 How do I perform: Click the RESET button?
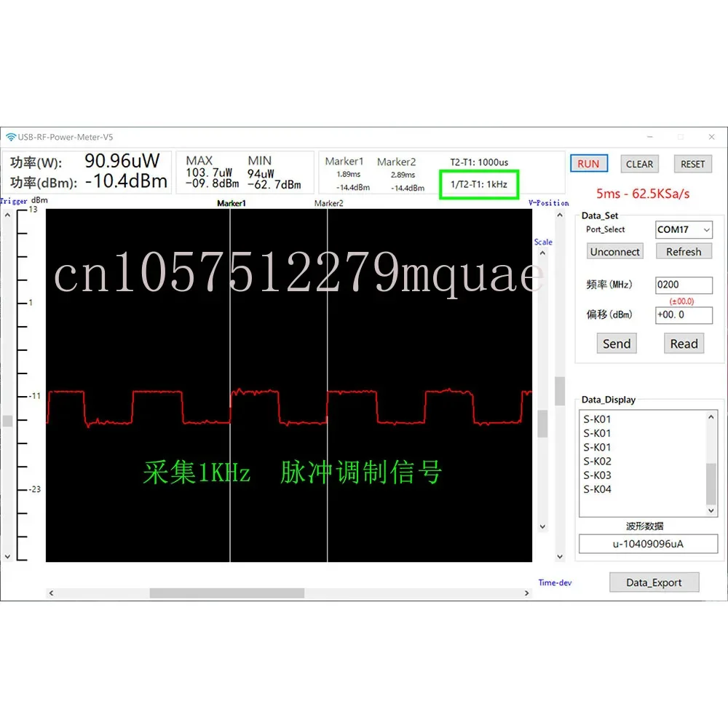693,164
